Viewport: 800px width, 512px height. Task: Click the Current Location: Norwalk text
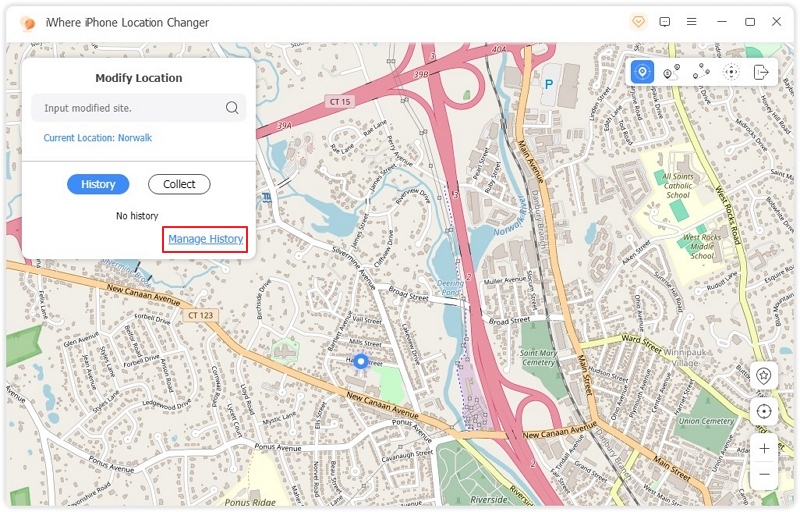pyautogui.click(x=97, y=138)
